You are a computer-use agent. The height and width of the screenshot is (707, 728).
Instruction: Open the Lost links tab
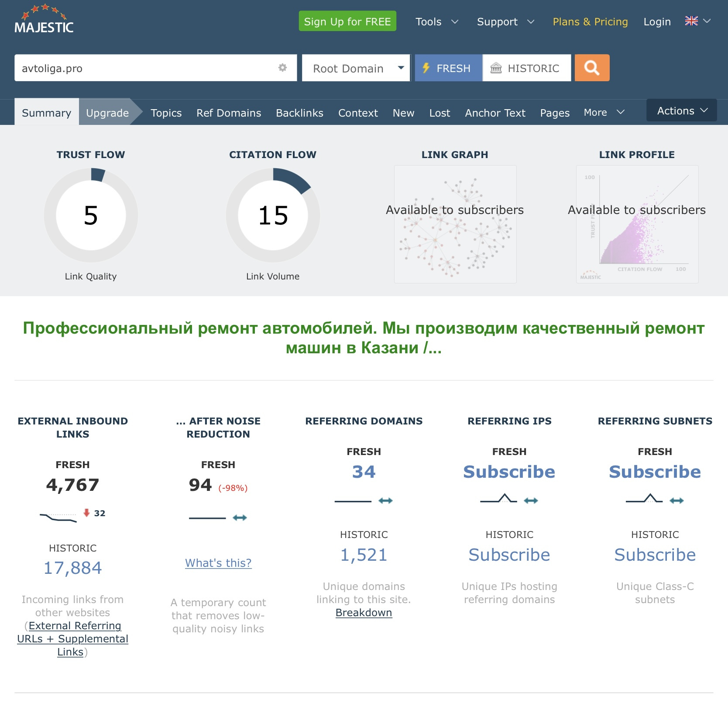[440, 113]
